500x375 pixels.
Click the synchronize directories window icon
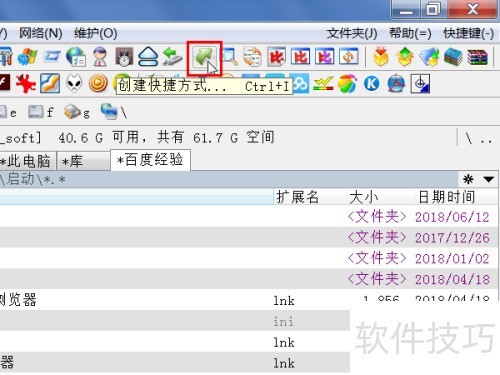click(349, 57)
